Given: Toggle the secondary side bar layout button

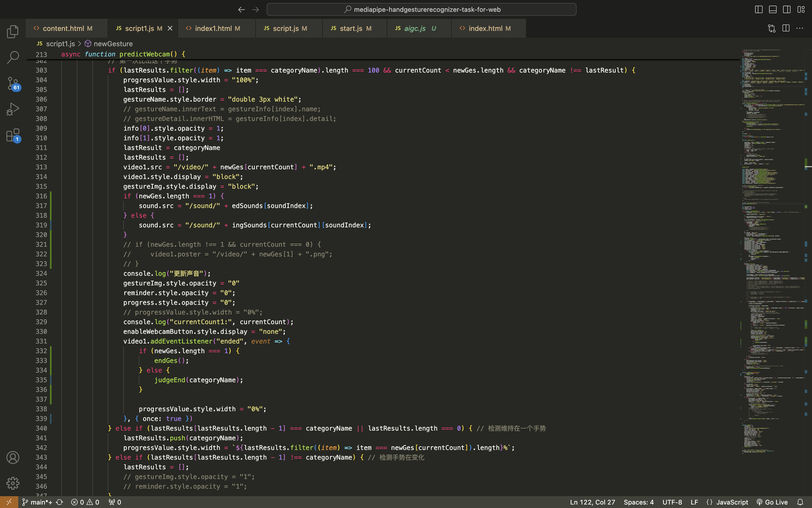Looking at the screenshot, I should 787,9.
